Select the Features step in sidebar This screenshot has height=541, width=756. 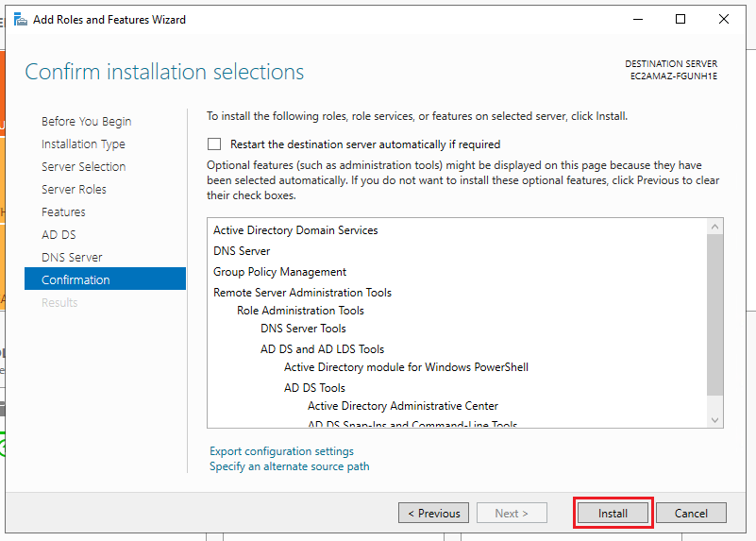(x=63, y=212)
